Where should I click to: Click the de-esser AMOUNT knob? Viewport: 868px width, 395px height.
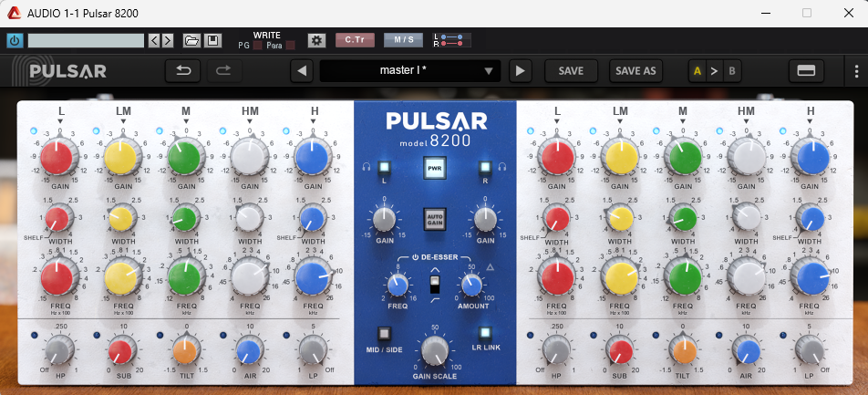click(x=471, y=286)
